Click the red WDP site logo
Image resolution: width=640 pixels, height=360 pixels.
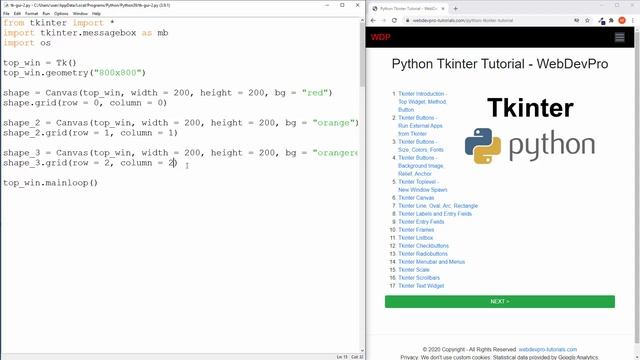(x=380, y=37)
